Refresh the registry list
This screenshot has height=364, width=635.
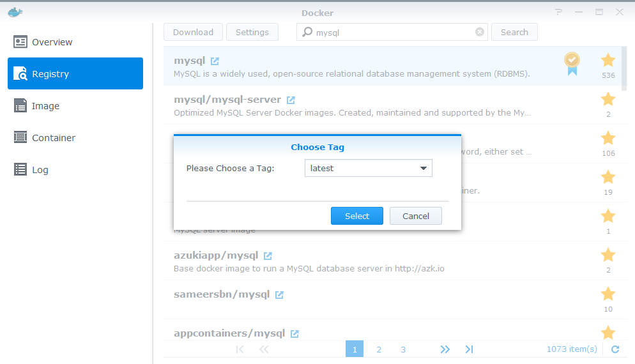tap(615, 349)
